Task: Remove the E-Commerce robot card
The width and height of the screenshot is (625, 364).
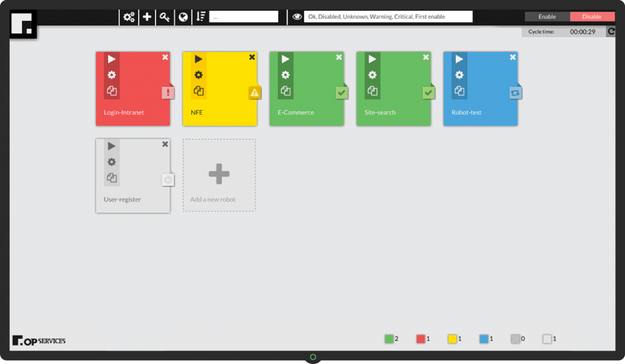Action: tap(339, 57)
